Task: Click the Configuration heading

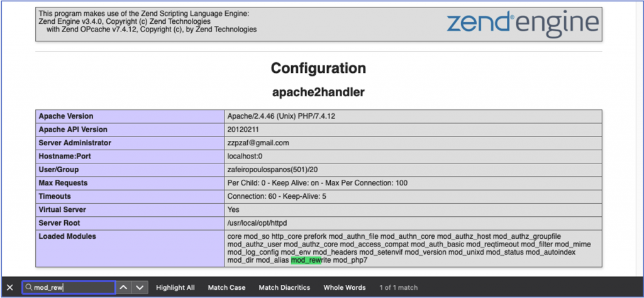Action: [318, 68]
